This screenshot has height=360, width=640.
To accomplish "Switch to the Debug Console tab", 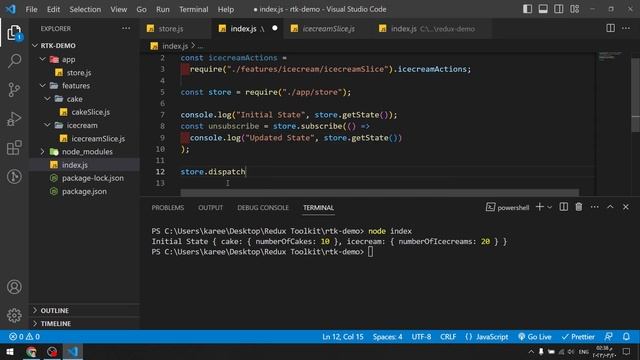I will pos(263,208).
